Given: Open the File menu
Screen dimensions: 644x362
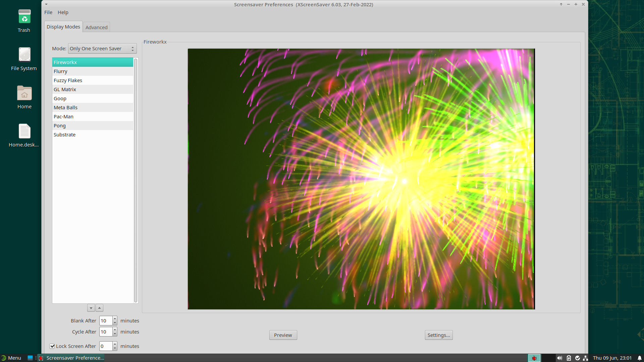Looking at the screenshot, I should [48, 12].
